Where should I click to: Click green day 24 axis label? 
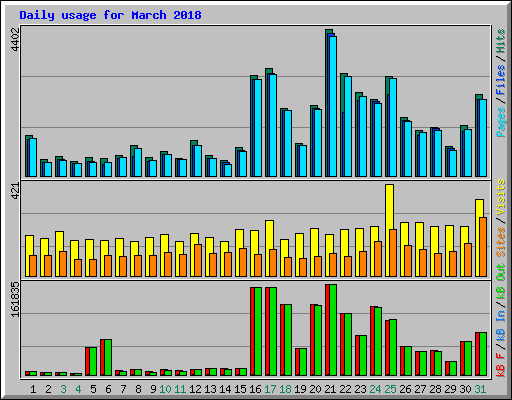coord(375,389)
